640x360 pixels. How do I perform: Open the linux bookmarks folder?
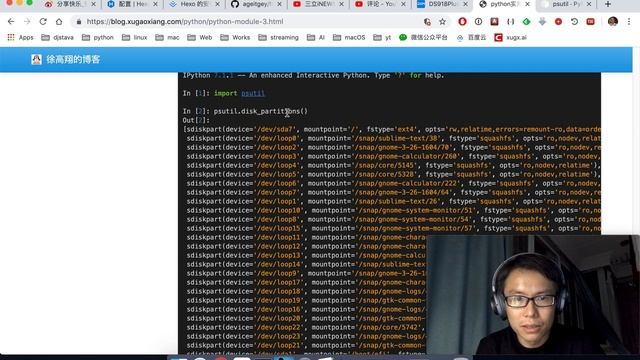click(x=134, y=38)
